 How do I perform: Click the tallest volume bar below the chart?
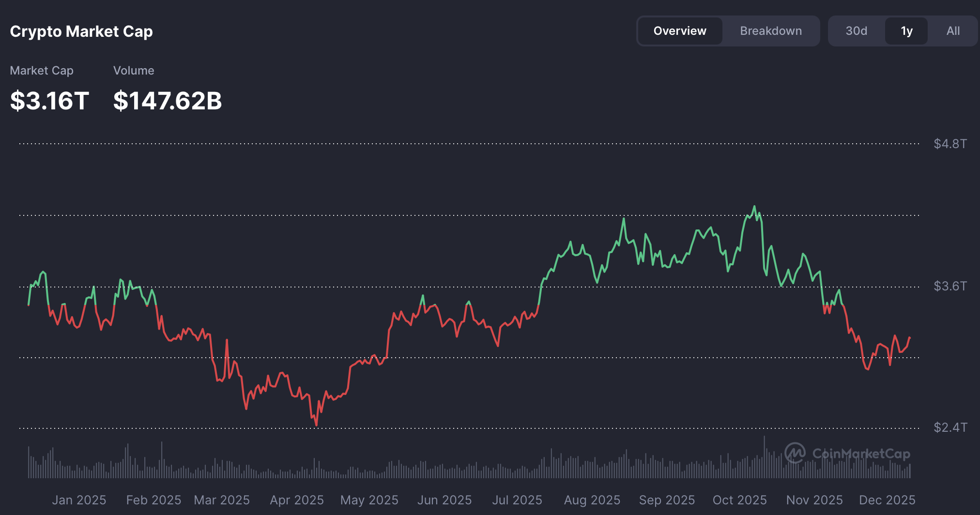[765, 453]
